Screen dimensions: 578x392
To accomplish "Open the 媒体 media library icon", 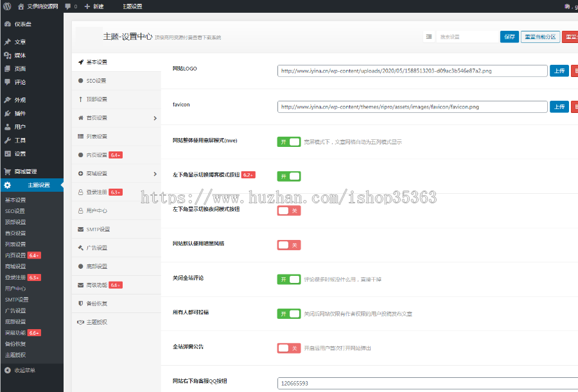I will [9, 55].
